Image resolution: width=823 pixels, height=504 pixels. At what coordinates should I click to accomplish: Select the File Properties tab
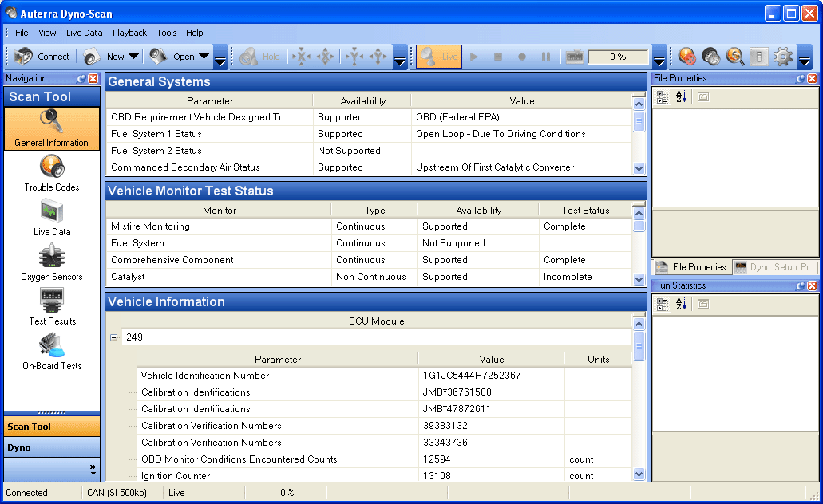691,267
